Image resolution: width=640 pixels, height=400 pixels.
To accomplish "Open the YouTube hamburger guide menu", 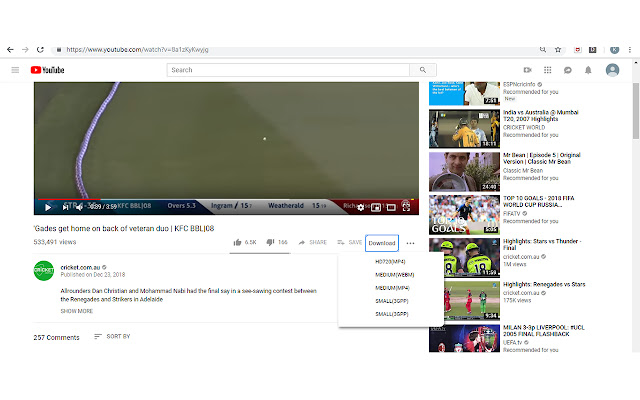I will click(x=15, y=70).
